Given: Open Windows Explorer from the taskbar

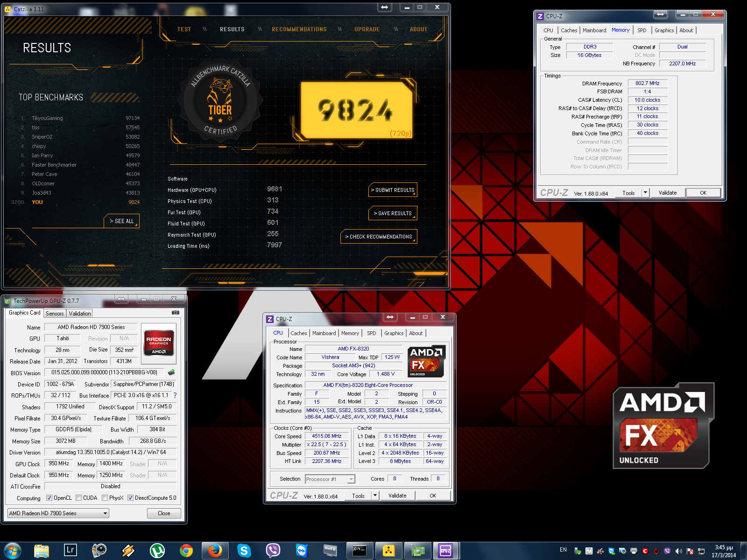Looking at the screenshot, I should click(42, 551).
